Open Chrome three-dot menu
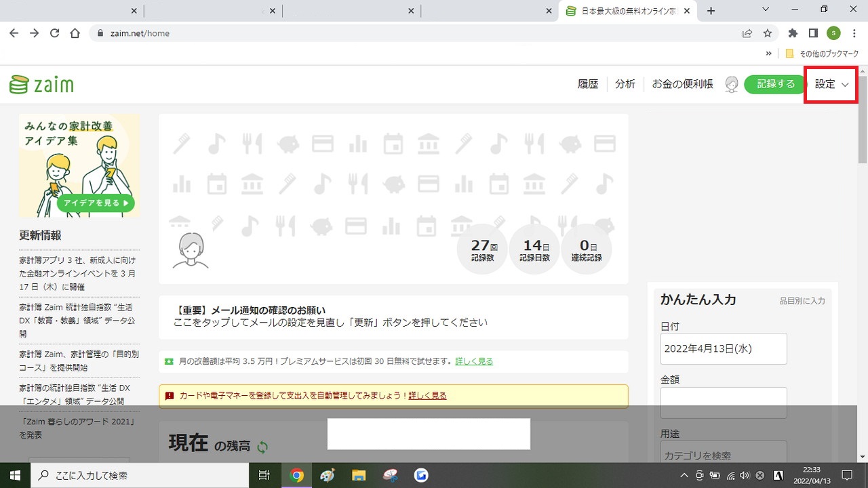This screenshot has height=488, width=868. tap(854, 33)
